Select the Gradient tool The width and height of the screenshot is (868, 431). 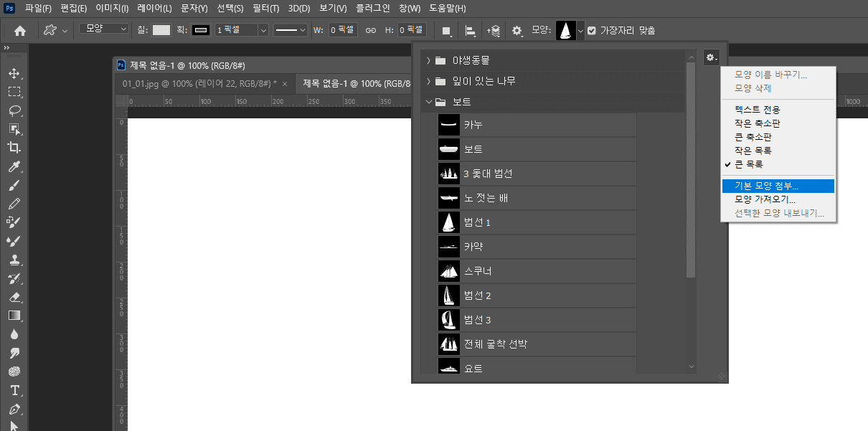[x=14, y=316]
